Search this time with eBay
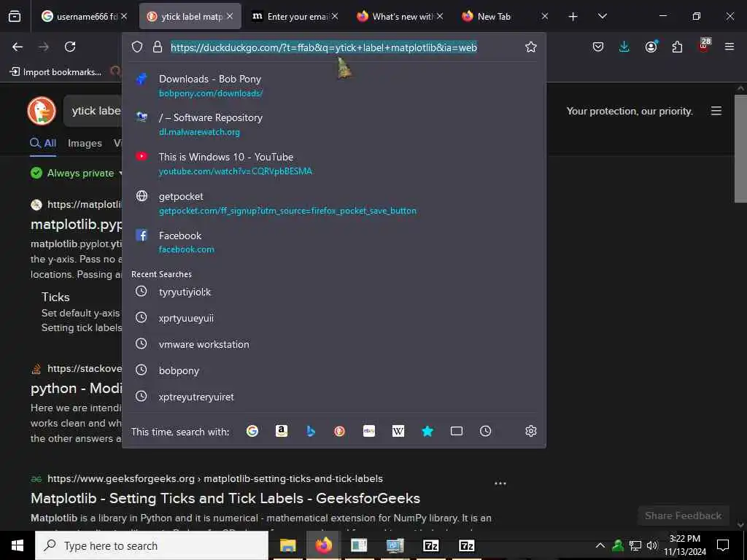Image resolution: width=747 pixels, height=560 pixels. pyautogui.click(x=368, y=431)
